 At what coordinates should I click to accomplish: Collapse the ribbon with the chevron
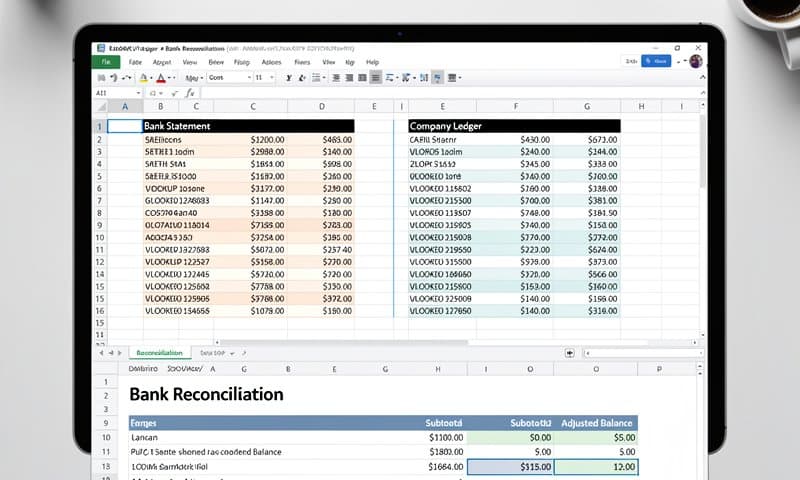(703, 77)
